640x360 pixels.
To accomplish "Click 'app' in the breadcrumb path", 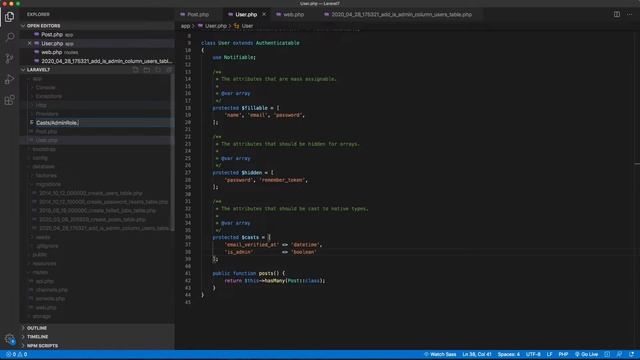I will pos(185,26).
